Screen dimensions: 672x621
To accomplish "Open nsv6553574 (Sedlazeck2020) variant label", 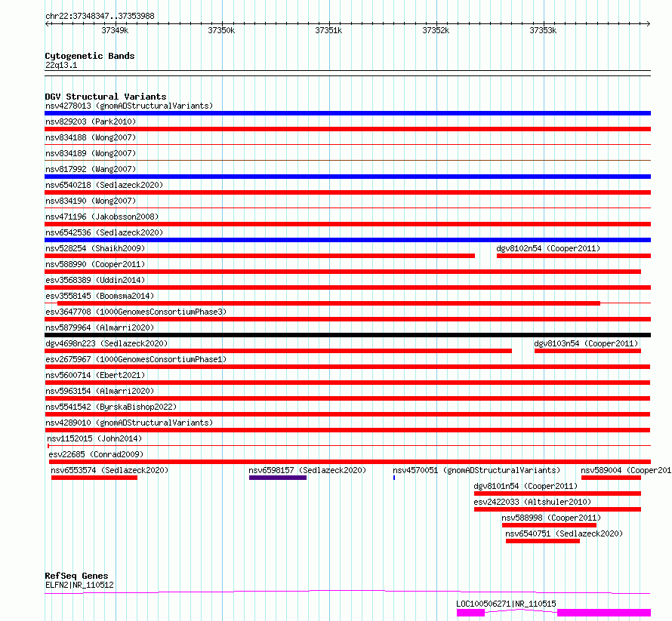I will click(x=109, y=470).
